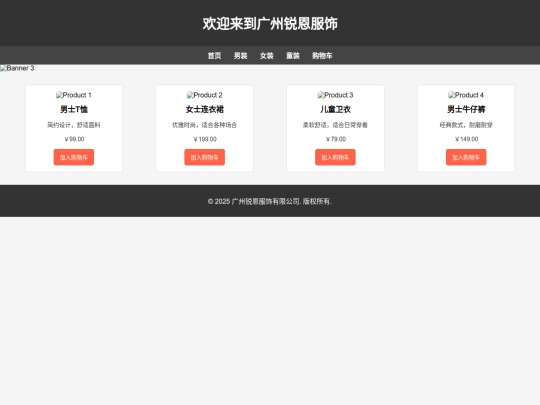
Task: Open the 首页 navigation link
Action: pyautogui.click(x=214, y=55)
